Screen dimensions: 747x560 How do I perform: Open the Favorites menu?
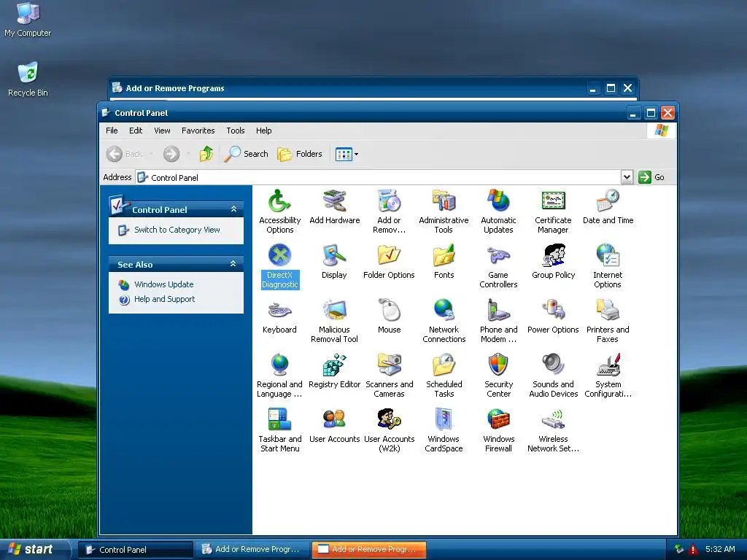198,131
